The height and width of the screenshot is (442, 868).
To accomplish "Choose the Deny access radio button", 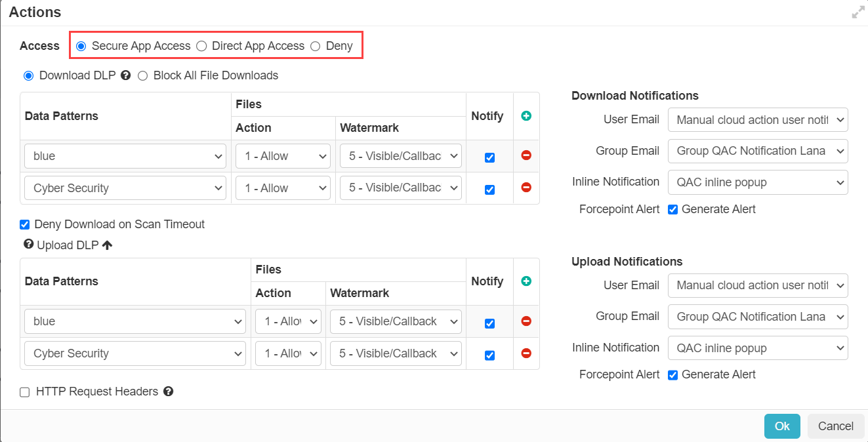I will [x=316, y=46].
